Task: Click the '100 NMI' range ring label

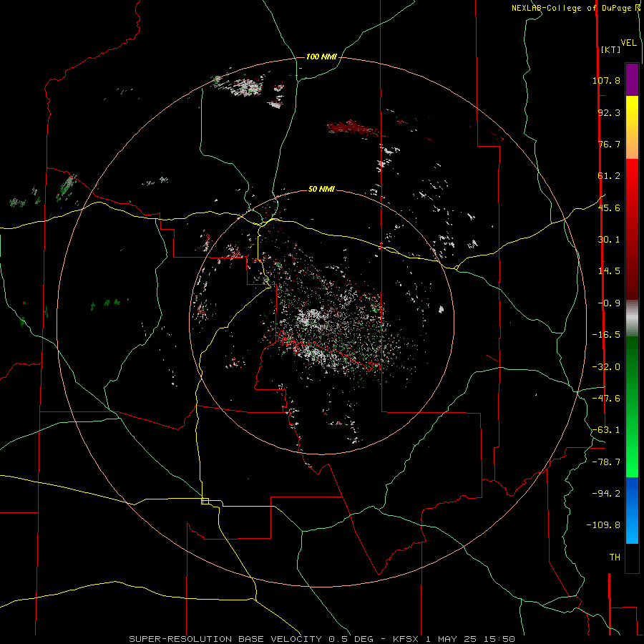Action: click(321, 57)
